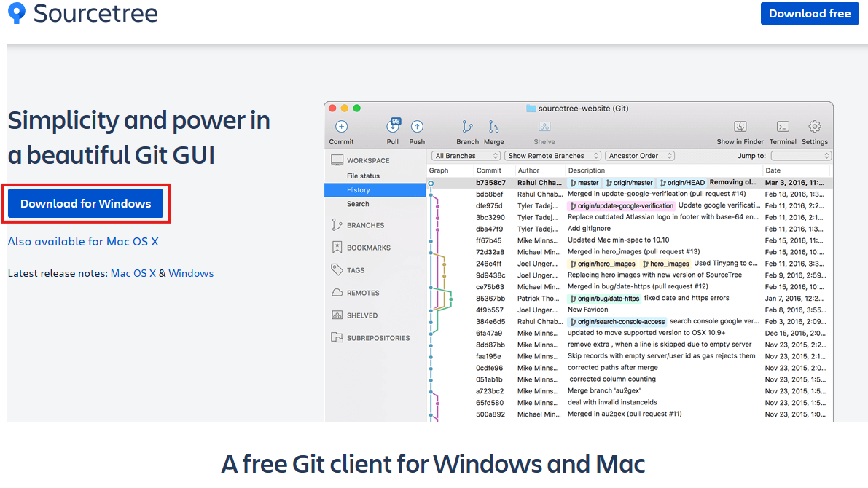This screenshot has width=868, height=488.
Task: Select File status in sidebar
Action: 363,176
